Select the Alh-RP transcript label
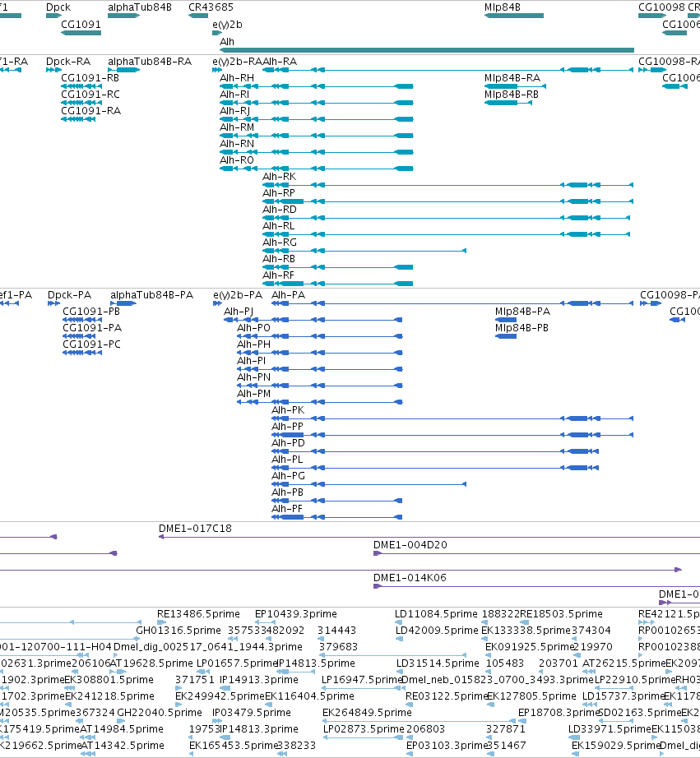The height and width of the screenshot is (758, 700). [279, 193]
